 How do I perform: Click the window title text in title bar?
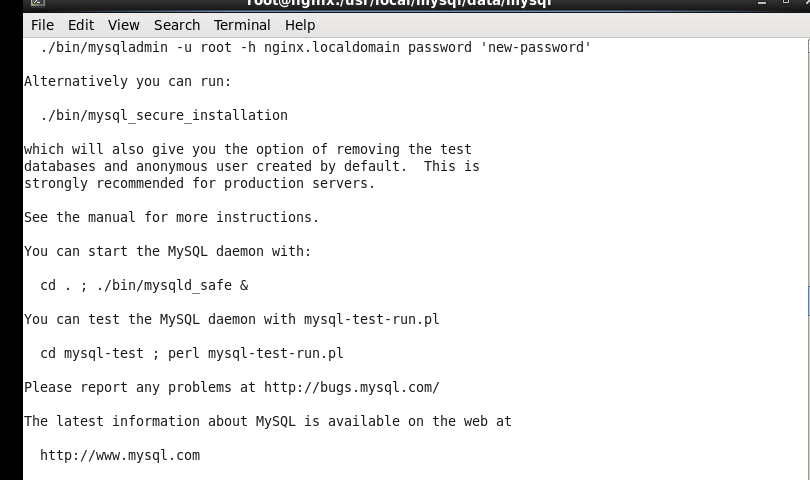click(398, 4)
